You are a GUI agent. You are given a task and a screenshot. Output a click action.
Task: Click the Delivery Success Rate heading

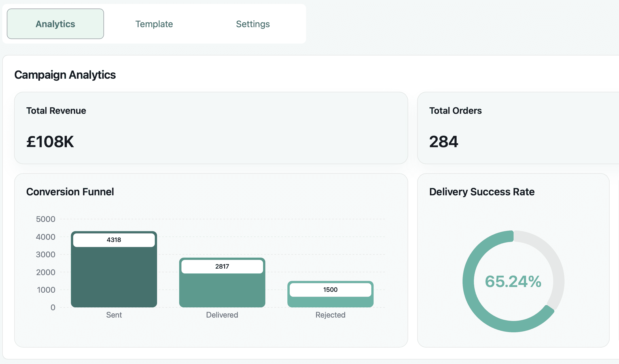coord(482,192)
